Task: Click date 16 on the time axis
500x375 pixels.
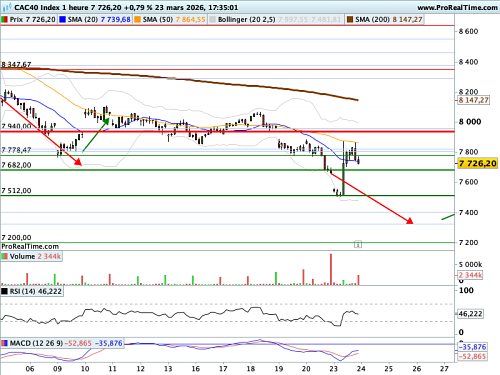Action: tap(196, 369)
